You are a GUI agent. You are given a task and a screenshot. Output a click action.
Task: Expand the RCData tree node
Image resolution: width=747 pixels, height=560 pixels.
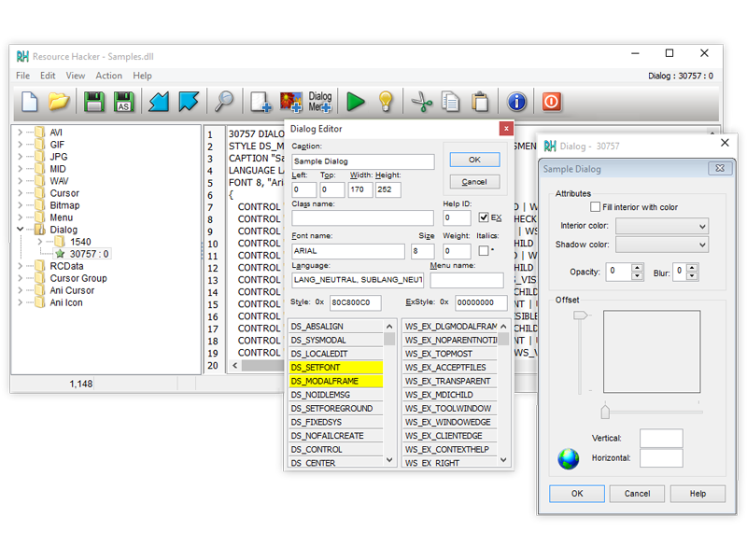pyautogui.click(x=20, y=266)
